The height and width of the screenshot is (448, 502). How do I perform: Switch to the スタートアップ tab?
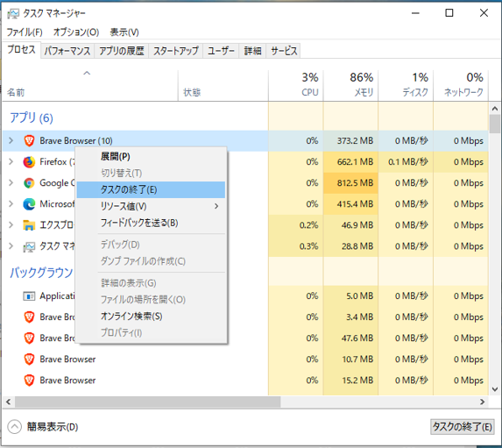pyautogui.click(x=176, y=51)
